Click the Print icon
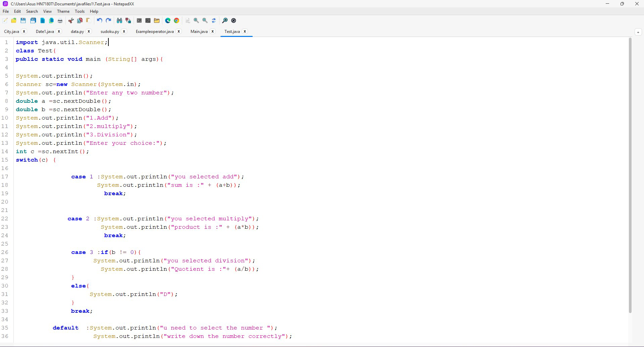This screenshot has width=644, height=347. pos(60,20)
